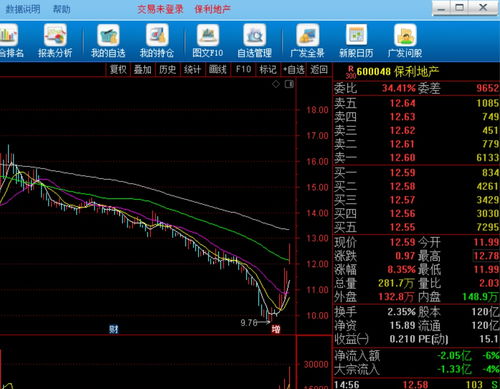Click 卖二 price 12.61
500x389 pixels.
(x=403, y=144)
